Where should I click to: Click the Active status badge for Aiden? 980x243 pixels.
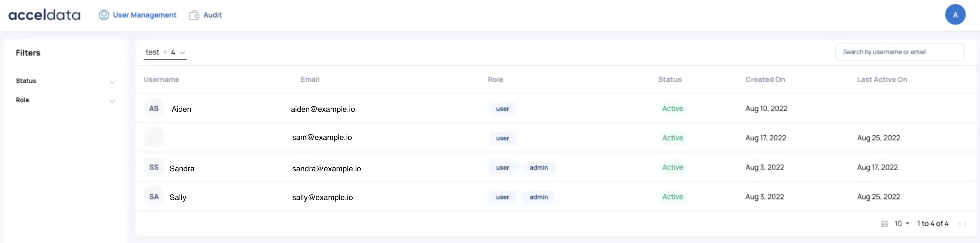[x=672, y=109]
